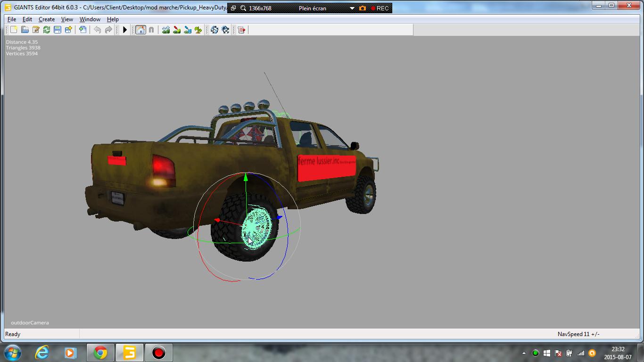Click the green vertical axis arrow of gizmo
The image size is (644, 362).
tap(245, 178)
